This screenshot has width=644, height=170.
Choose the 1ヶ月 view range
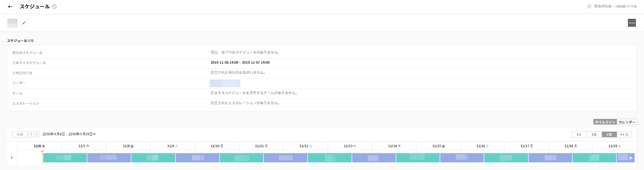coord(624,134)
